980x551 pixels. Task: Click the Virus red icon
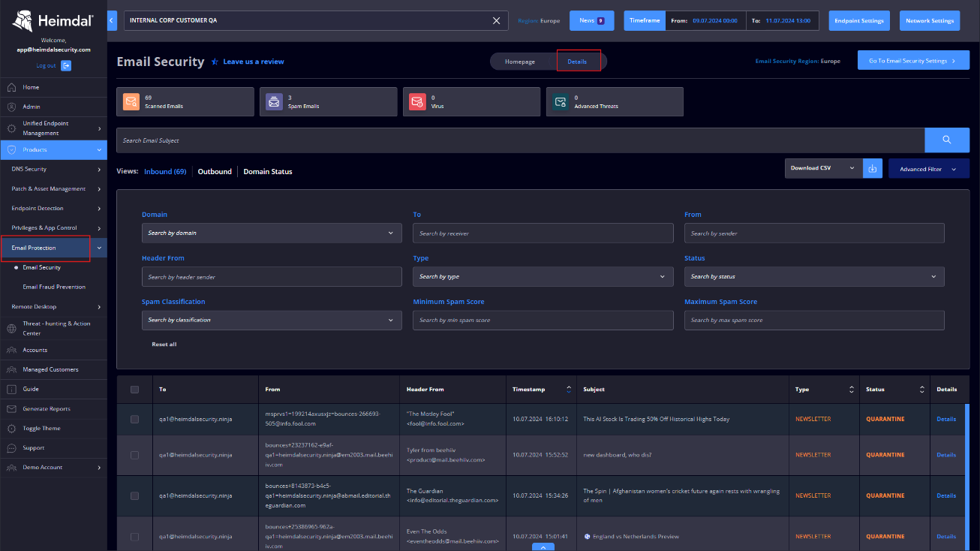417,102
